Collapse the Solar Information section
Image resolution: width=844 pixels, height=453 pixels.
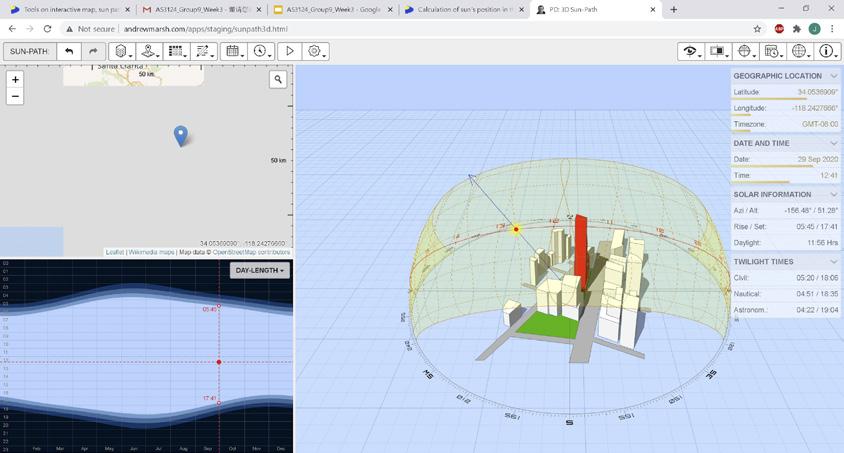833,195
